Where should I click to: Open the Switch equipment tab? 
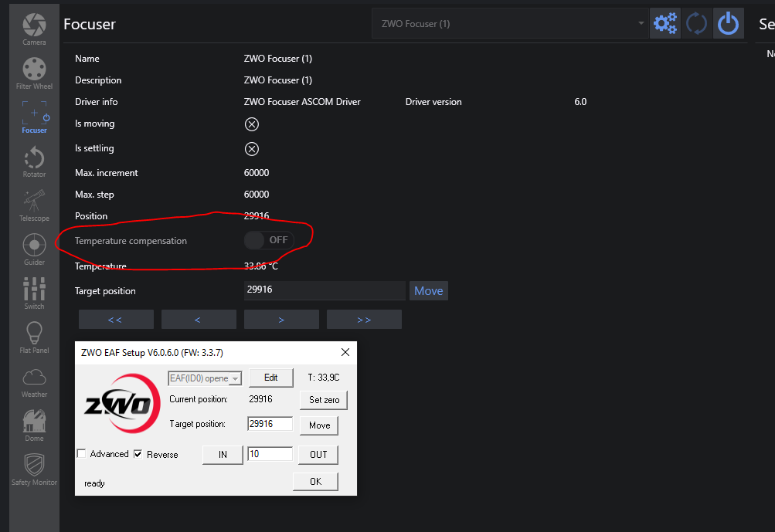tap(34, 293)
